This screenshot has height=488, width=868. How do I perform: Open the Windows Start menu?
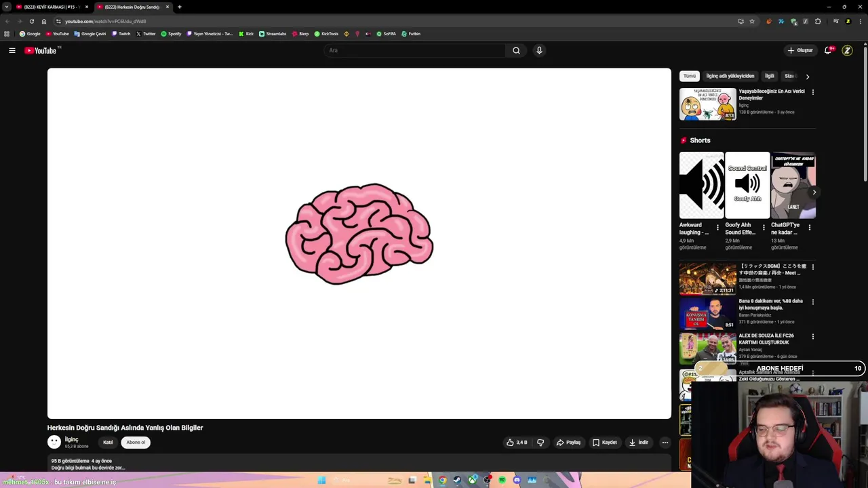321,480
